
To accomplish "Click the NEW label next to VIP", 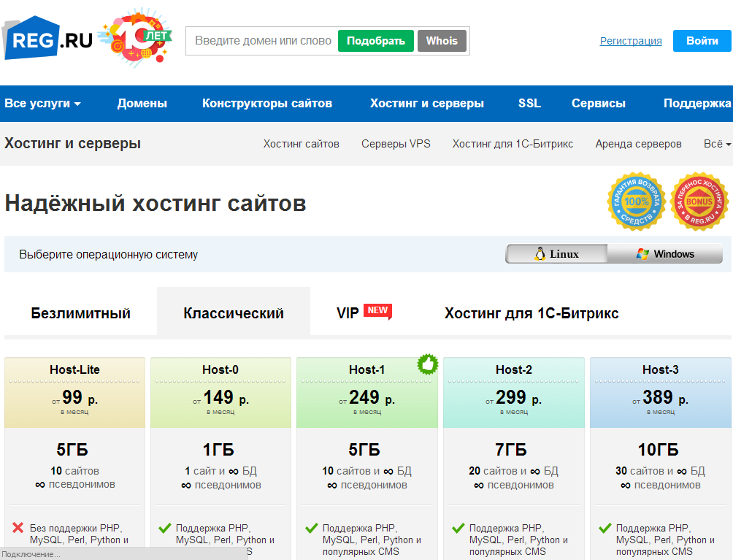I will (x=377, y=311).
